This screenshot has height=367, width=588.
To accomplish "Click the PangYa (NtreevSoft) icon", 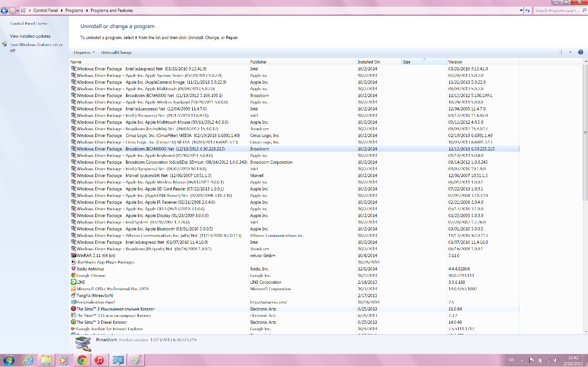I will pos(73,295).
